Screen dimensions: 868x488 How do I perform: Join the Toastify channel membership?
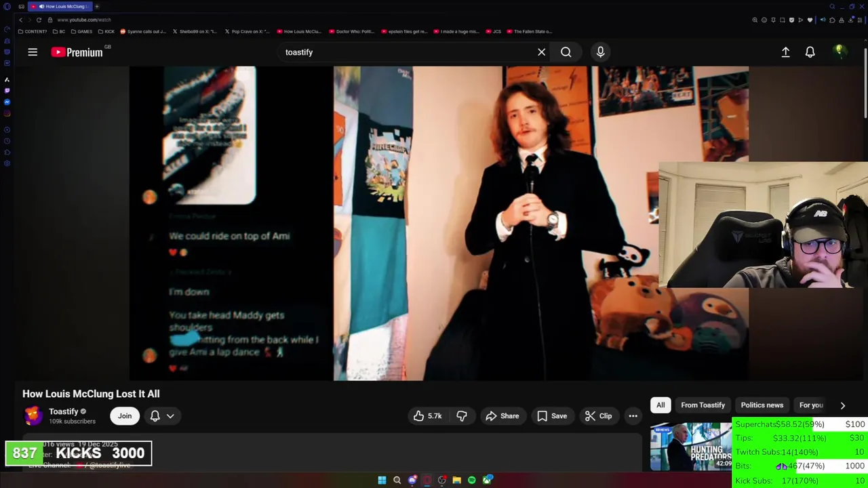point(125,416)
